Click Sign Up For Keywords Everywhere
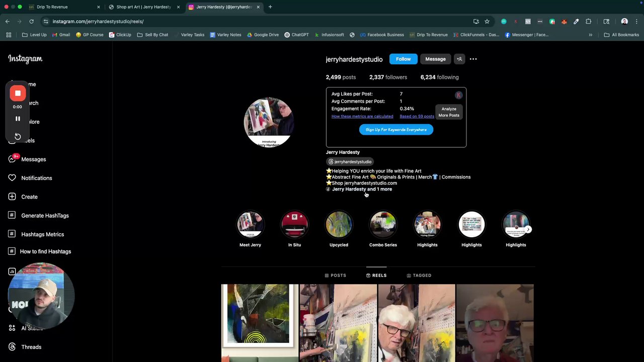 tap(396, 130)
